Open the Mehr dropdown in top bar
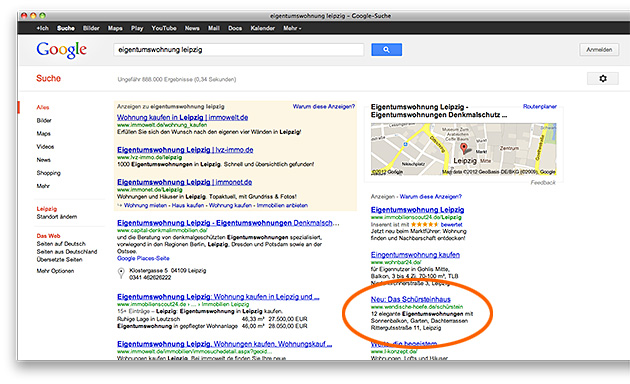 292,28
